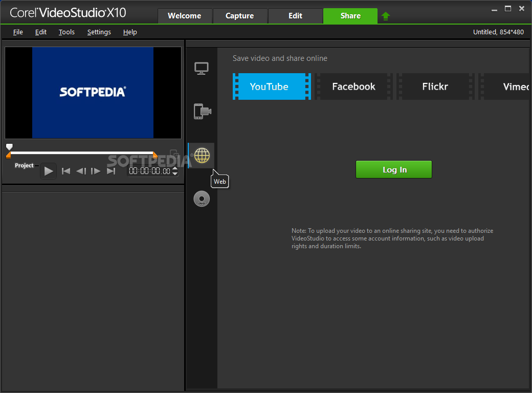Click the green Log In button
The height and width of the screenshot is (393, 532).
[393, 169]
